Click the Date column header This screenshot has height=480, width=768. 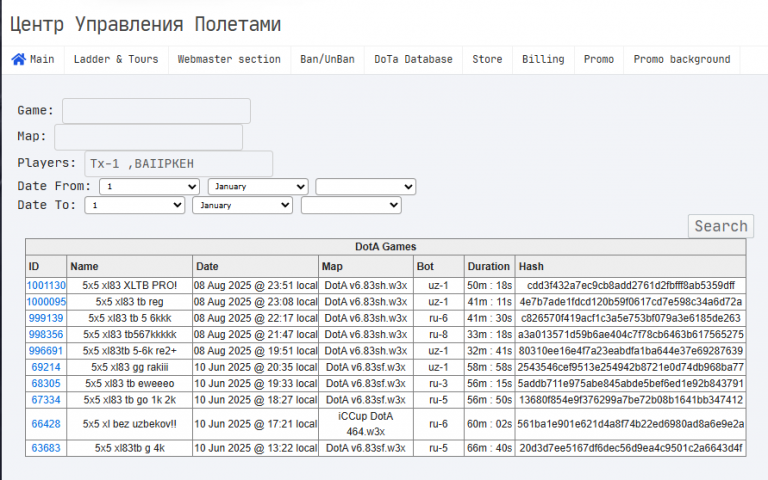pyautogui.click(x=256, y=266)
